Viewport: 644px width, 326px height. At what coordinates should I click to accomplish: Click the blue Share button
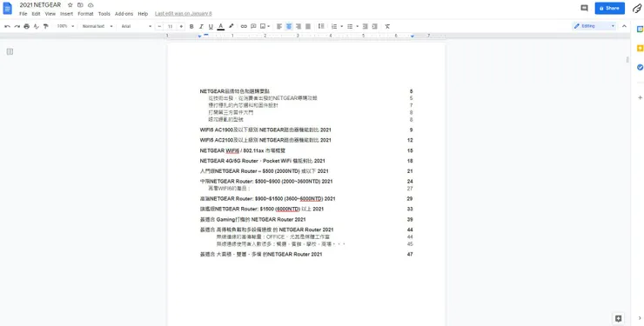[x=609, y=8]
